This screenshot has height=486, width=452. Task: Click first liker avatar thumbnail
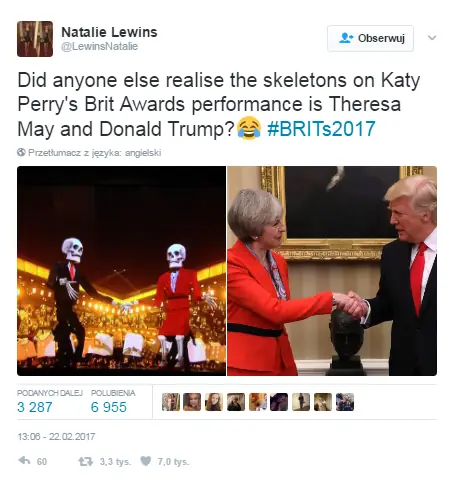pyautogui.click(x=171, y=402)
